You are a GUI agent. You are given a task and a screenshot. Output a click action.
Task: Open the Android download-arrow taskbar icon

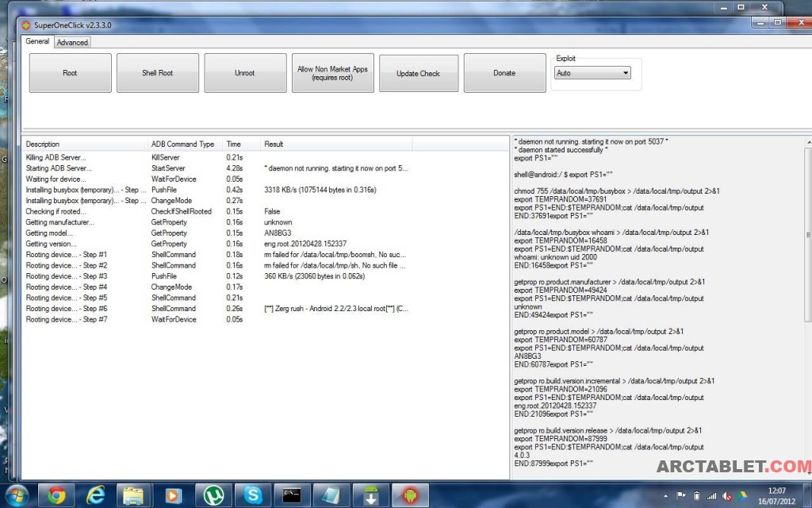pyautogui.click(x=370, y=495)
